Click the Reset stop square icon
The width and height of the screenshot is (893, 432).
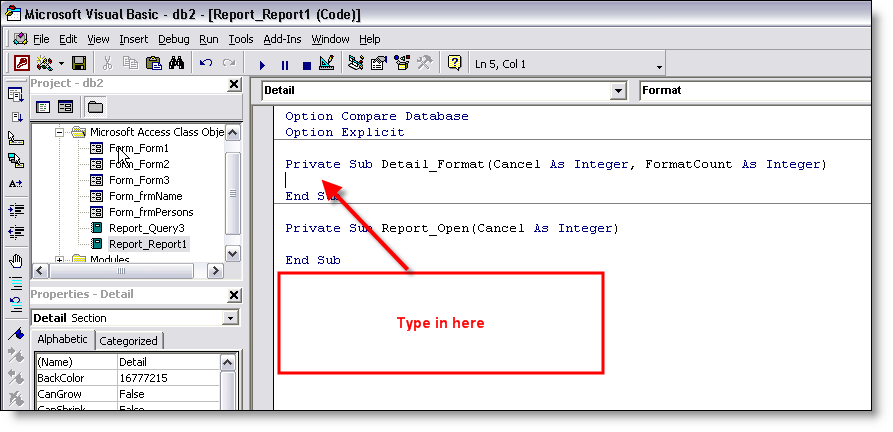coord(306,65)
